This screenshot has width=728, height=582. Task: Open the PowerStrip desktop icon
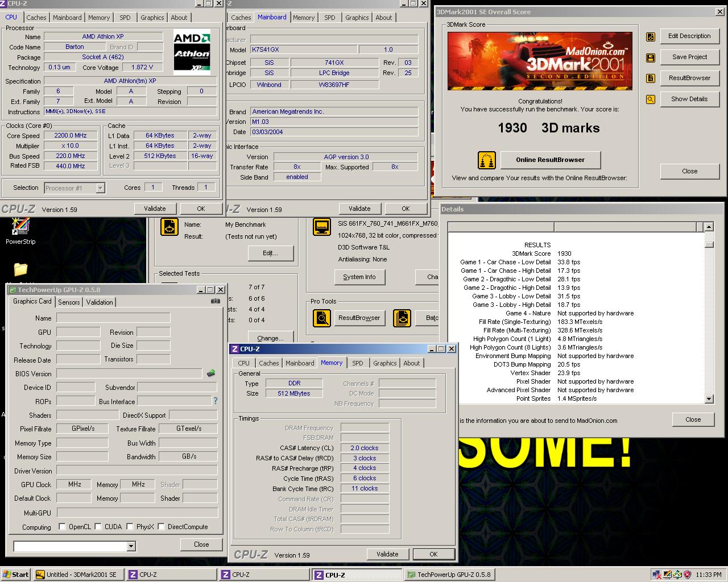20,231
